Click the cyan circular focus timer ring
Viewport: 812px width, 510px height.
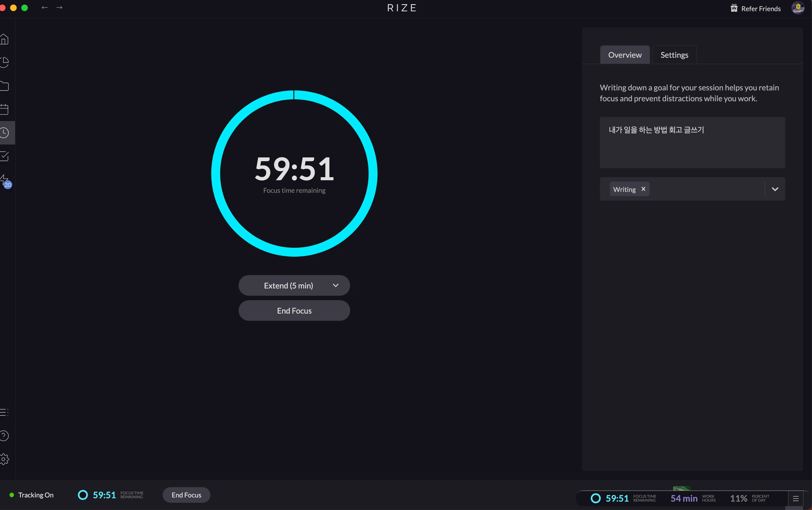[x=215, y=174]
